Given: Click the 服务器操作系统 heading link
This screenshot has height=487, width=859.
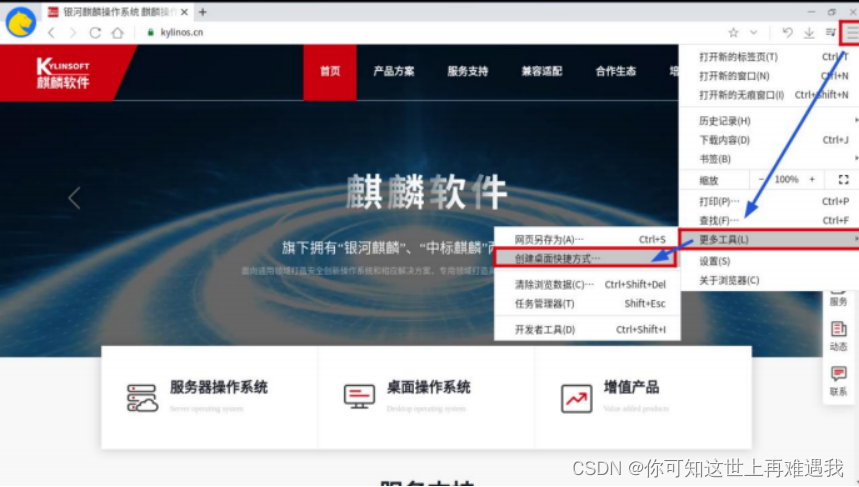Looking at the screenshot, I should (219, 387).
